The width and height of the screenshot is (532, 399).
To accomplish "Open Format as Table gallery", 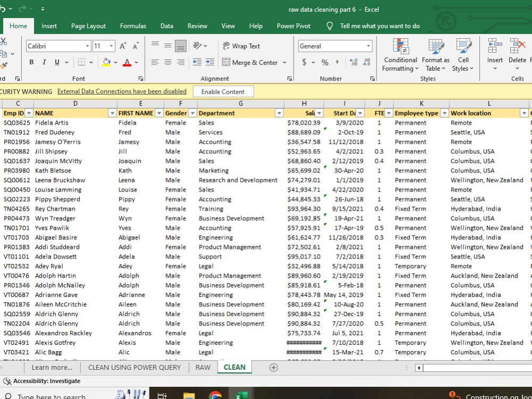I will [436, 55].
